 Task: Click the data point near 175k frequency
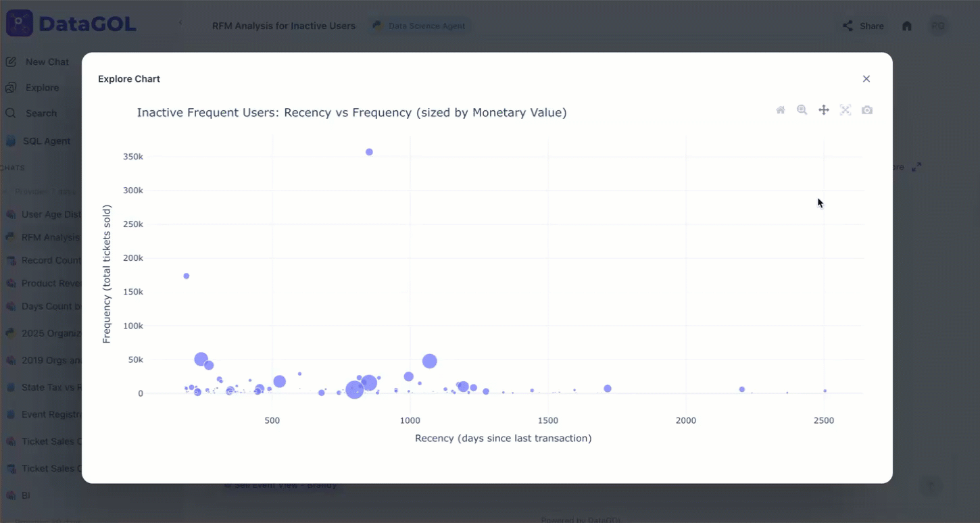click(187, 276)
